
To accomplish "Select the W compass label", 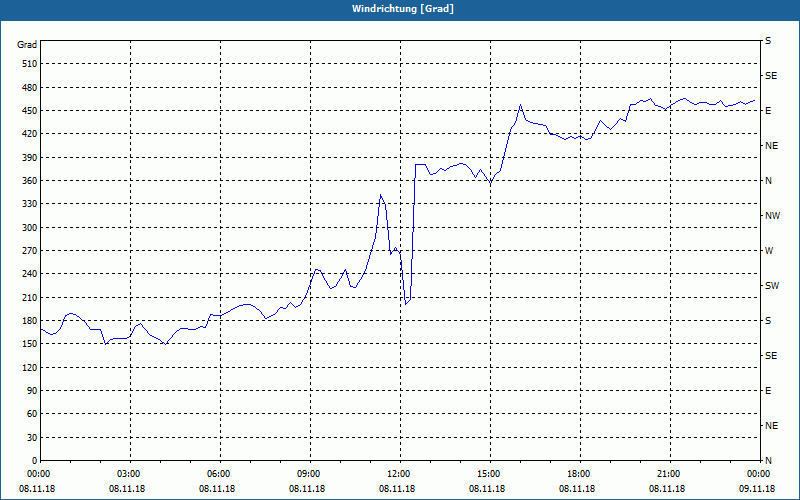I will [769, 251].
